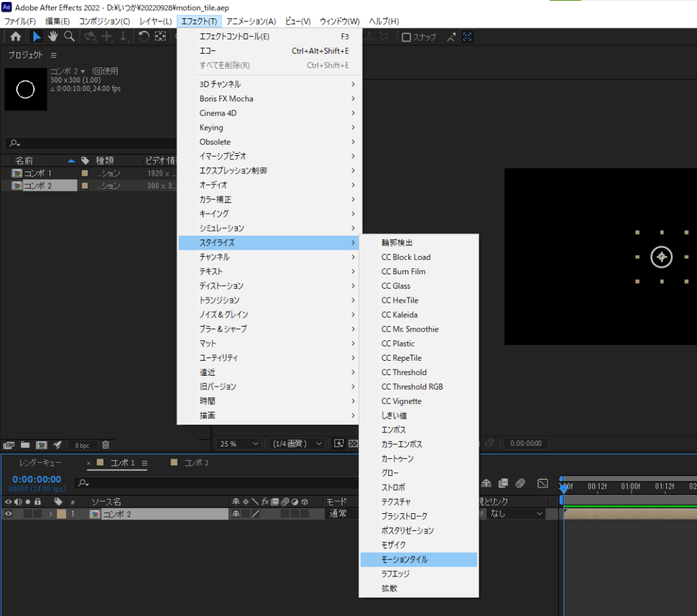Select the Pan camera tool
The width and height of the screenshot is (697, 616).
107,37
